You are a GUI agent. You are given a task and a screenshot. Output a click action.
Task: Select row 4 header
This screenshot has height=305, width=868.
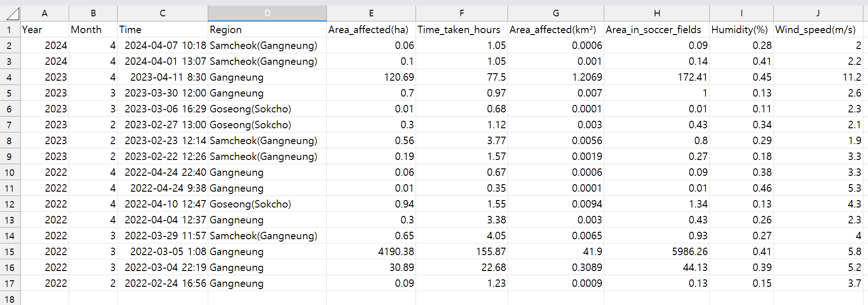(10, 77)
